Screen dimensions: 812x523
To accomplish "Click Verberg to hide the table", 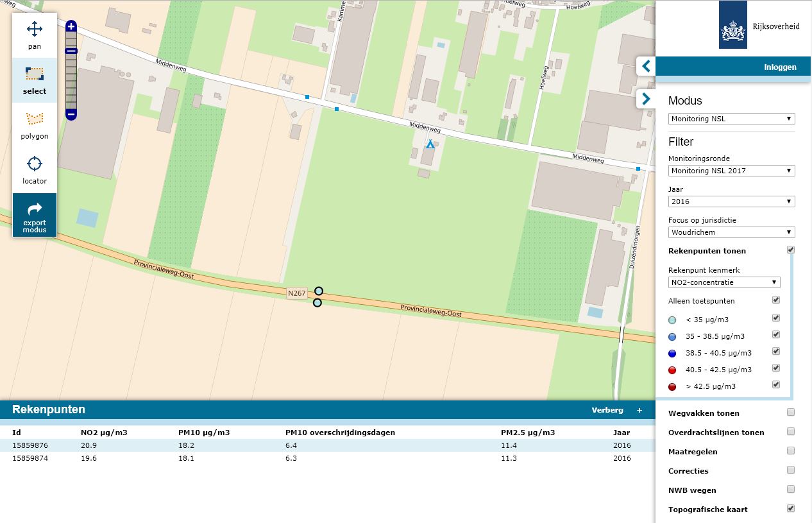I will [x=607, y=410].
